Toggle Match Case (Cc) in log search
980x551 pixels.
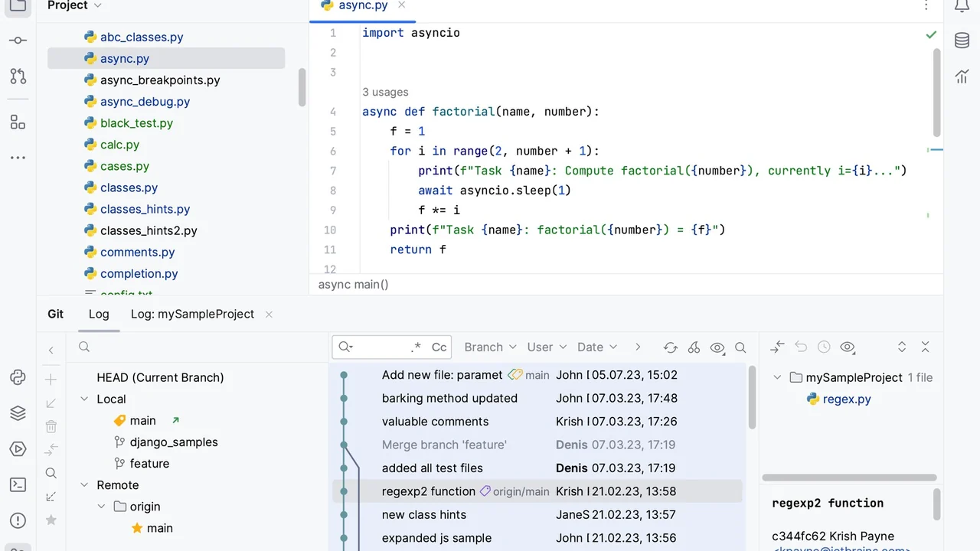(x=439, y=347)
